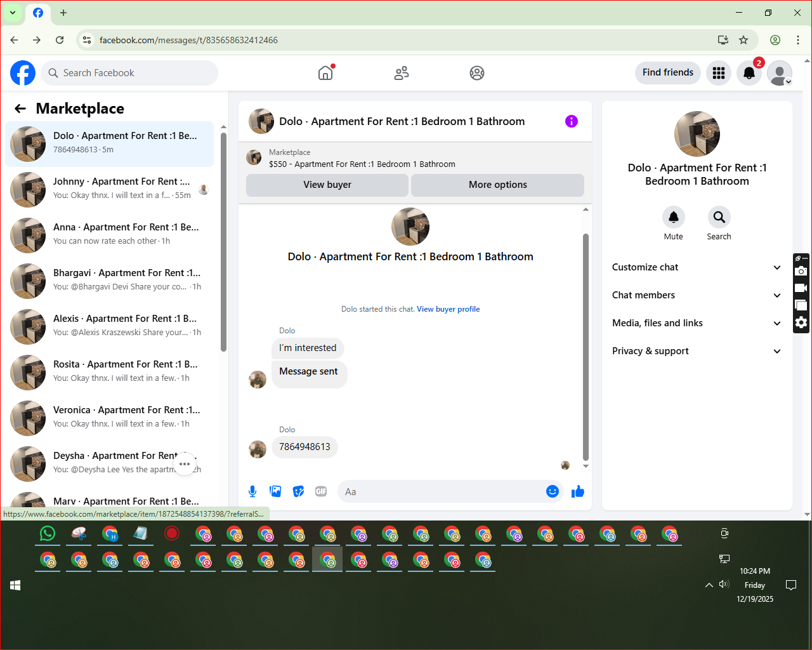Open the Facebook menu grid icon

pos(719,73)
